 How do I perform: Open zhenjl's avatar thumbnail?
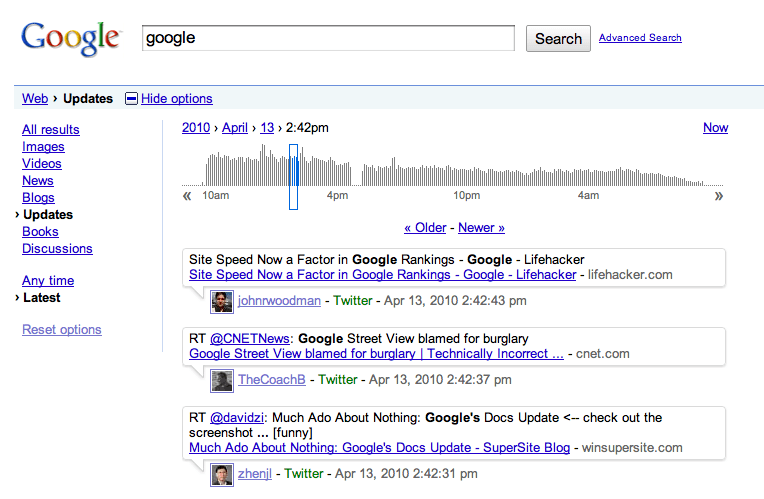pyautogui.click(x=222, y=475)
